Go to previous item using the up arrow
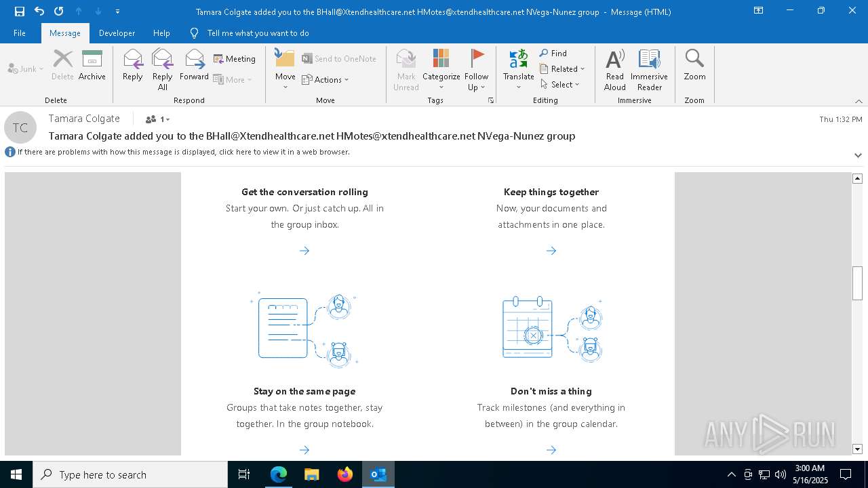 point(79,12)
